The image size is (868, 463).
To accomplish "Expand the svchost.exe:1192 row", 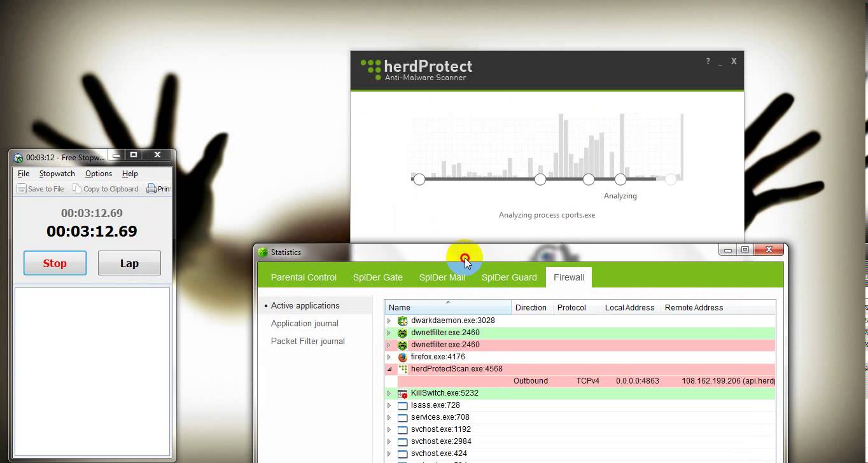I will [389, 429].
